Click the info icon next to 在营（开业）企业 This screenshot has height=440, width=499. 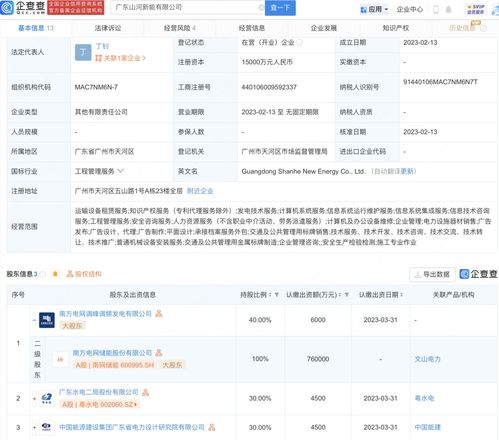(x=299, y=43)
